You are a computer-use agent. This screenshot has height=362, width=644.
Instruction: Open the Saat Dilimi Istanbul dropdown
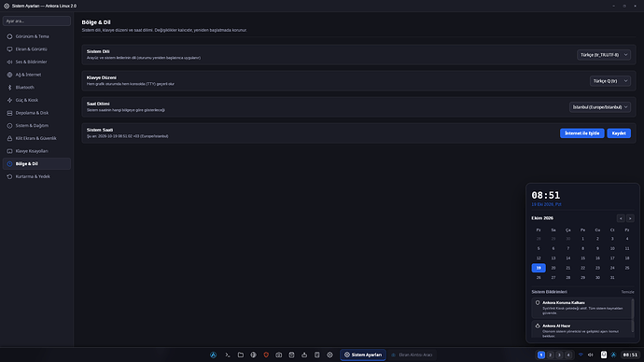pyautogui.click(x=600, y=107)
